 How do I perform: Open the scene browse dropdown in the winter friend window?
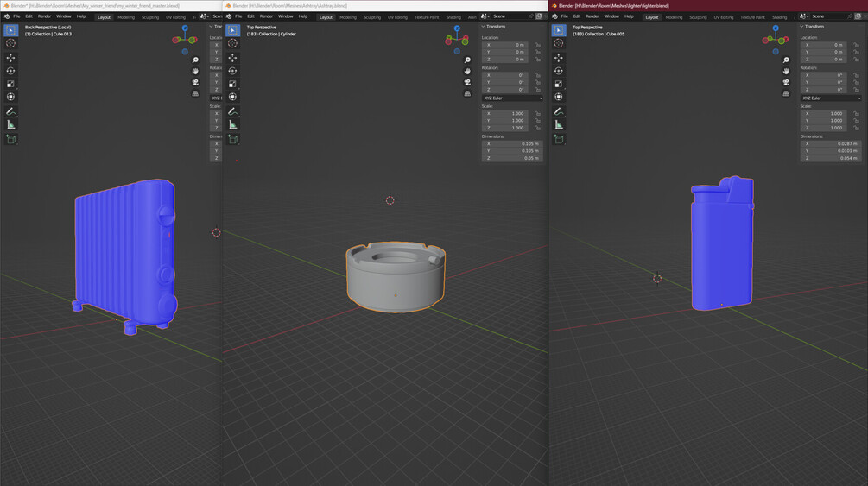coord(205,16)
